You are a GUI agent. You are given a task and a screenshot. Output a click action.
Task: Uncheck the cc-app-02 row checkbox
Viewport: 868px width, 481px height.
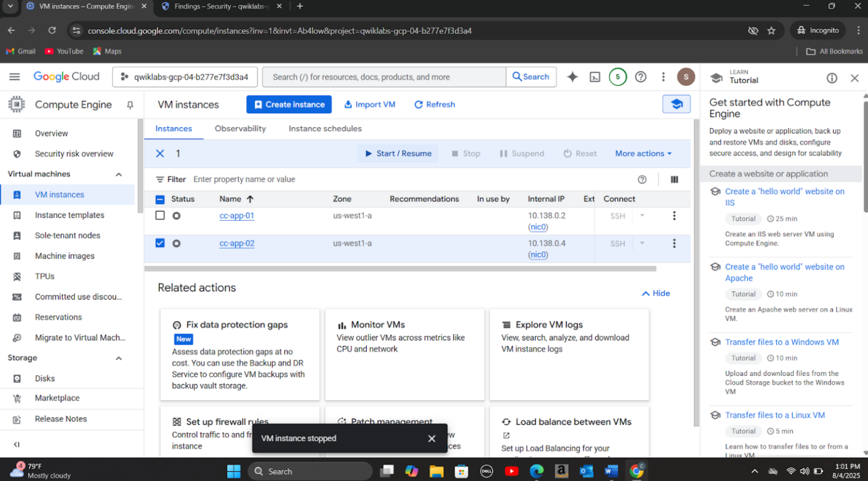click(160, 243)
